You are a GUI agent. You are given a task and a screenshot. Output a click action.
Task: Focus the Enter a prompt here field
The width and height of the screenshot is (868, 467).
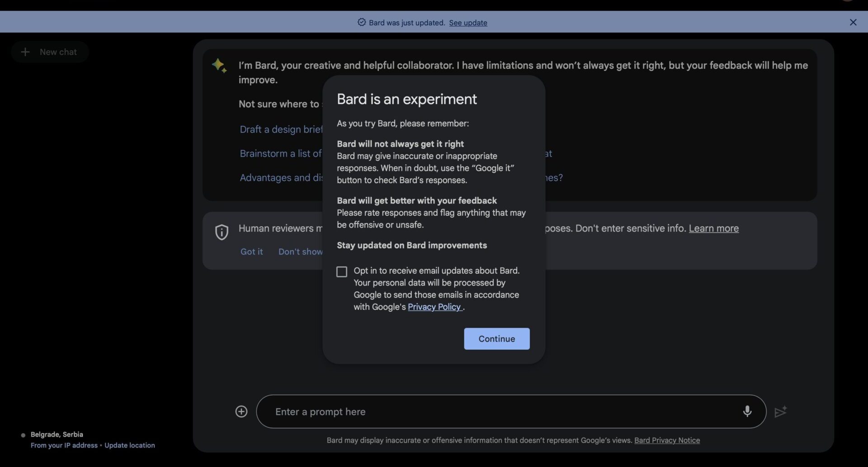click(497, 412)
